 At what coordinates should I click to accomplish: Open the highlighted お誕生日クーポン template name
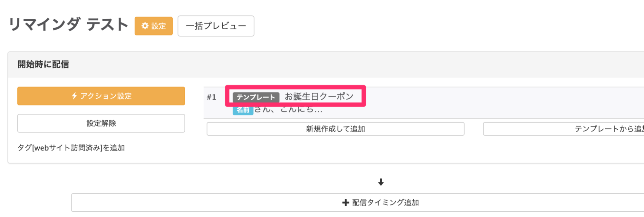pos(319,95)
